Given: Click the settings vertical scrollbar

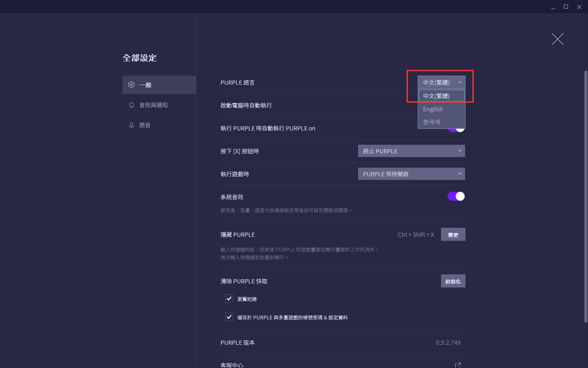Looking at the screenshot, I should click(586, 196).
